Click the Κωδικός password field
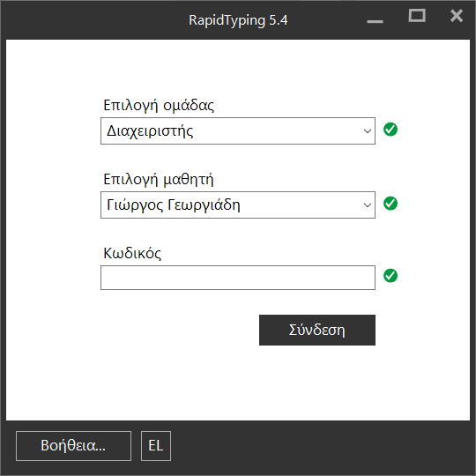This screenshot has height=476, width=476. (238, 278)
